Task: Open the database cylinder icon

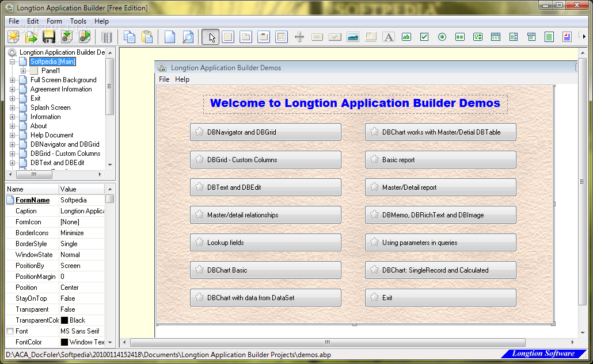Action: pos(107,37)
